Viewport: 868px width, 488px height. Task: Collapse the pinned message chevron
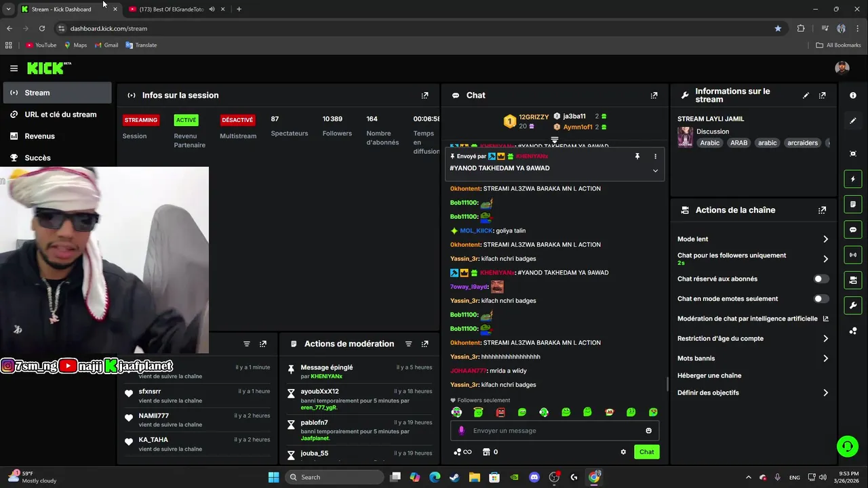point(655,171)
